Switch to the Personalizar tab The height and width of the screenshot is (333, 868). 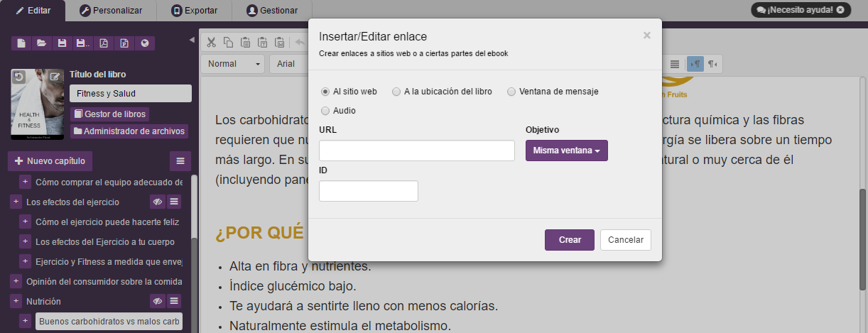(111, 11)
